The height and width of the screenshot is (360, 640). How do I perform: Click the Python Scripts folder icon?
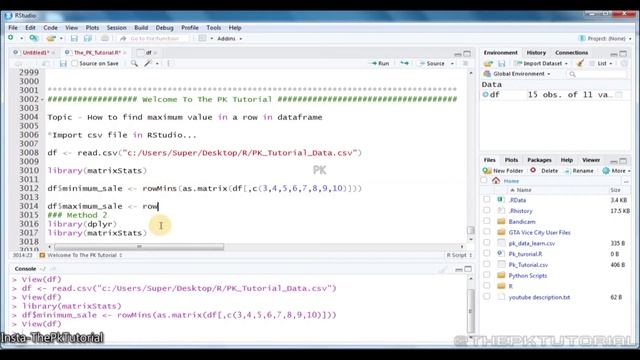pyautogui.click(x=501, y=275)
